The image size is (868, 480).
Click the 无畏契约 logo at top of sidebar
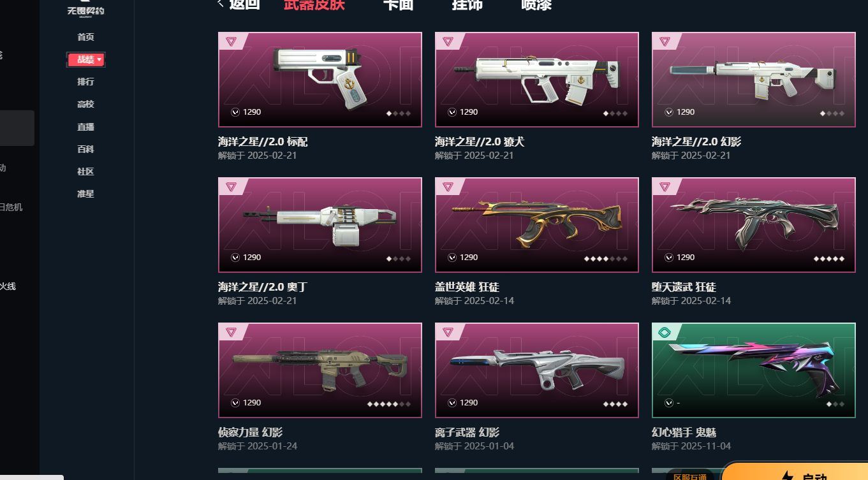tap(85, 9)
